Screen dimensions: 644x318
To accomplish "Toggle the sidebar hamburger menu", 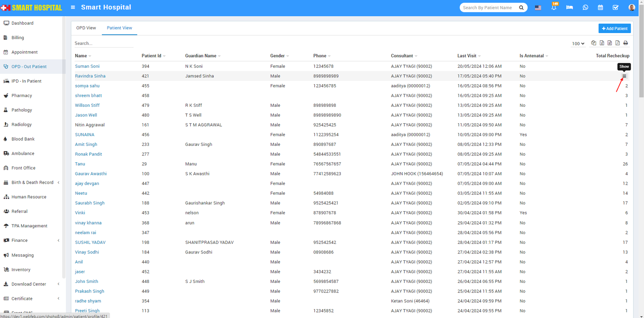I will point(73,7).
